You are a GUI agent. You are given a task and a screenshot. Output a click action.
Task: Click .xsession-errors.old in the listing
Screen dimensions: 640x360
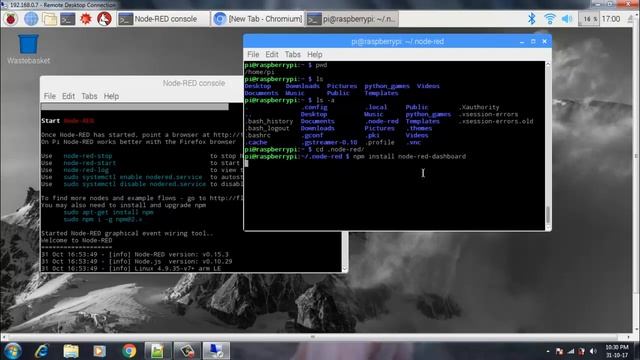pos(496,121)
